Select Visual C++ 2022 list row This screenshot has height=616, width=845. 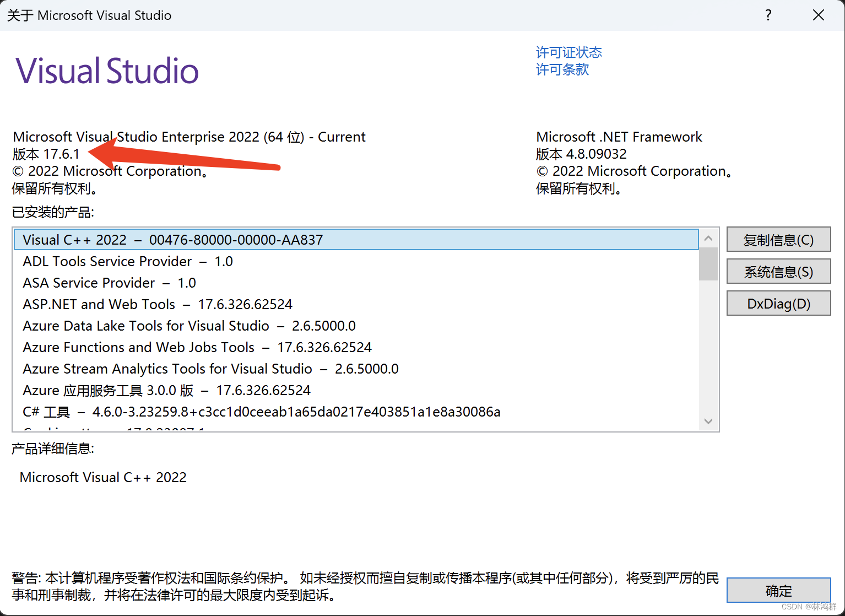(x=356, y=240)
